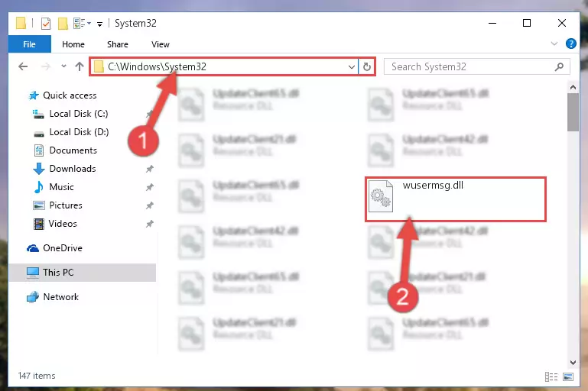Open the File menu
Screen dimensions: 588x391
click(x=29, y=44)
